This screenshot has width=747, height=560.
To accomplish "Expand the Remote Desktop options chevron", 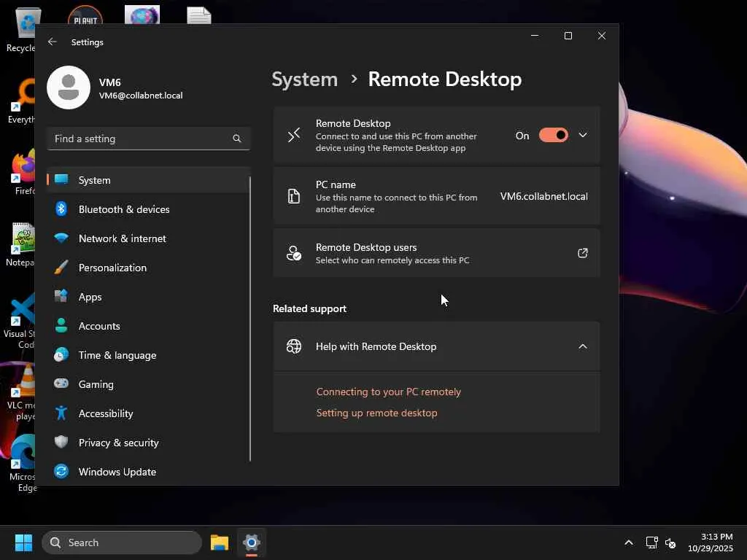I will click(x=582, y=135).
